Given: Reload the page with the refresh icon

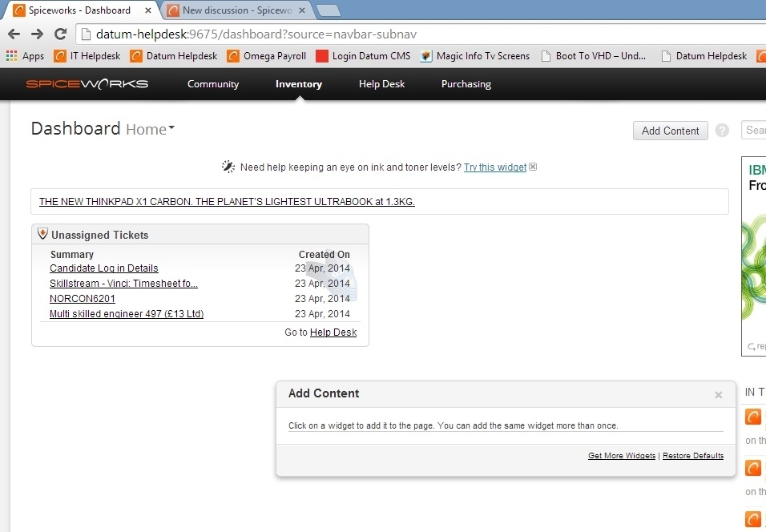Looking at the screenshot, I should pyautogui.click(x=59, y=34).
